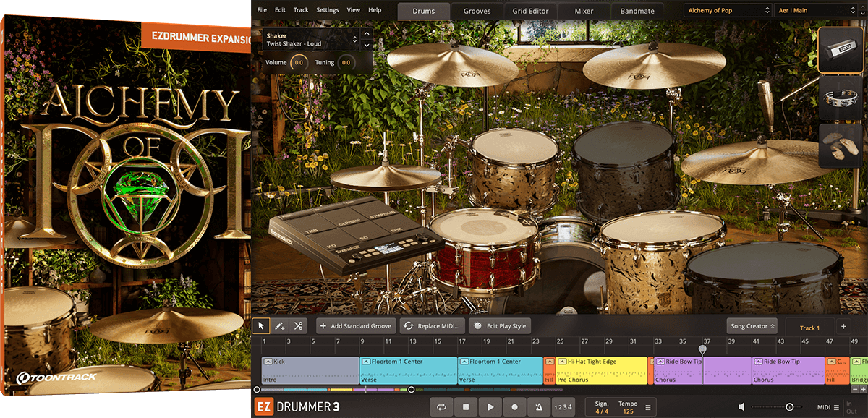Toggle the 1234 count-in
This screenshot has height=418, width=868.
click(x=563, y=407)
